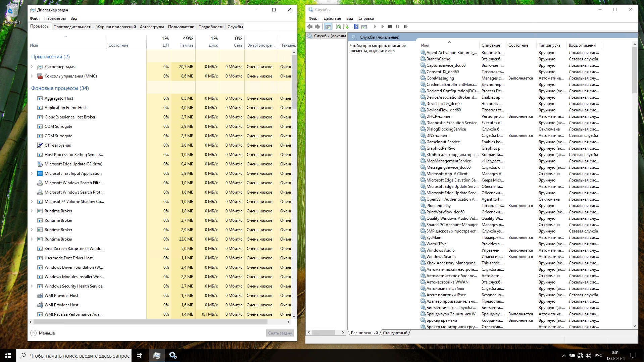Viewport: 644px width, 362px height.
Task: Open the notification center icon
Action: [633, 356]
